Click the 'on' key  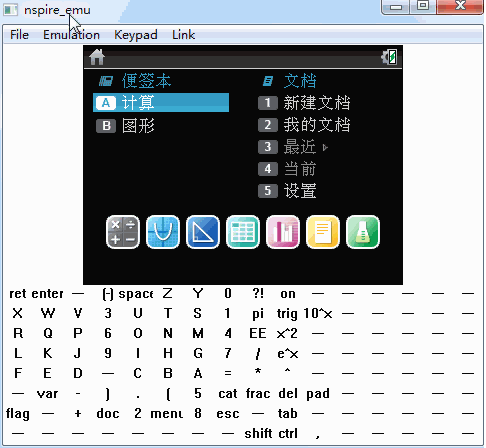[288, 294]
